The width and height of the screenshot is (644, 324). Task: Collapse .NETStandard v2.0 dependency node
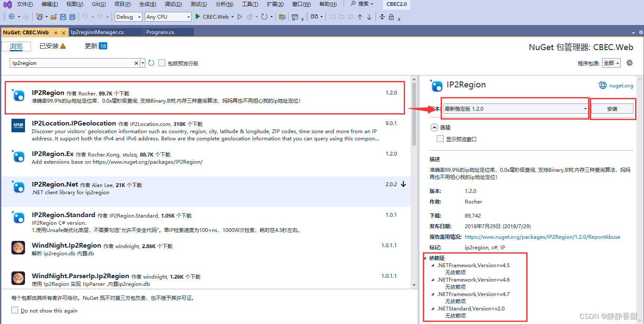click(x=433, y=309)
